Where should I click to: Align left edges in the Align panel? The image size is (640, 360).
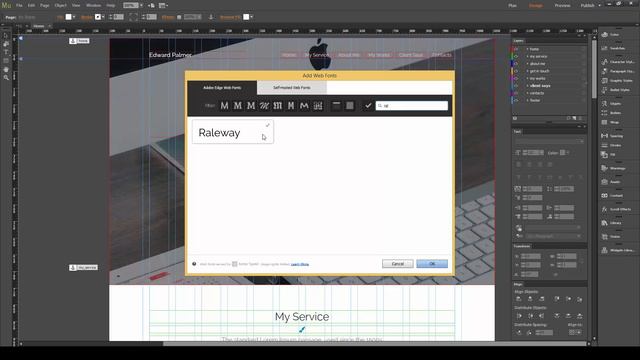519,299
